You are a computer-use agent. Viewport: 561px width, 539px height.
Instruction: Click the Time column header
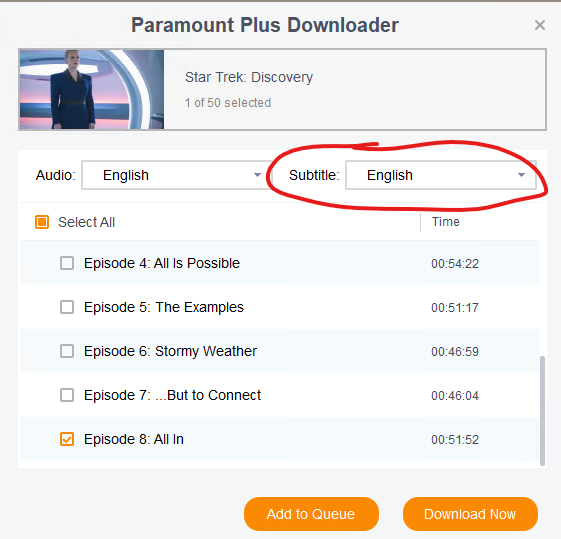coord(445,222)
